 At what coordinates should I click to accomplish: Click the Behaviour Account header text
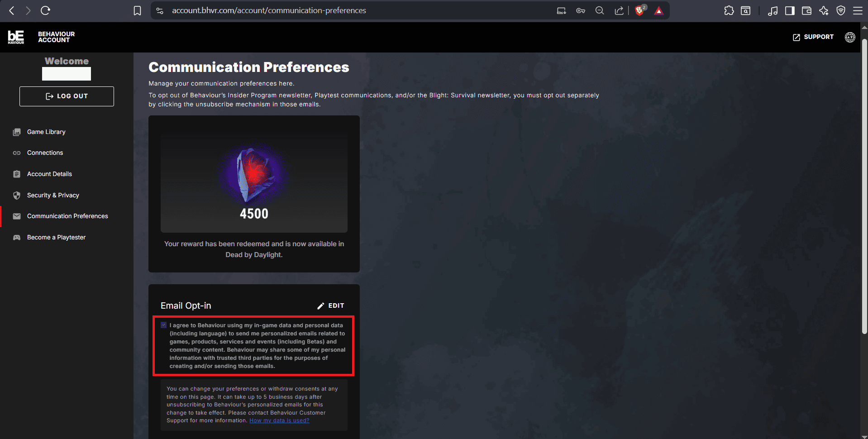(56, 37)
